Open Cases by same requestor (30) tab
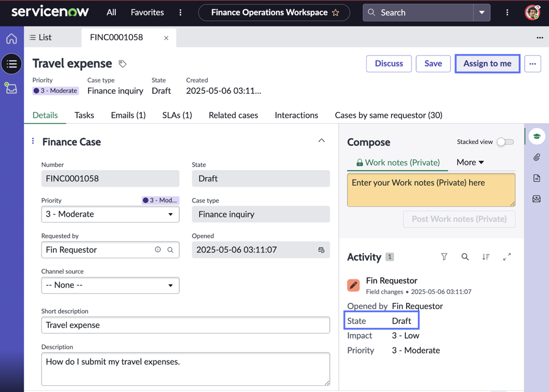Screen dimensions: 549x392 coord(389,115)
